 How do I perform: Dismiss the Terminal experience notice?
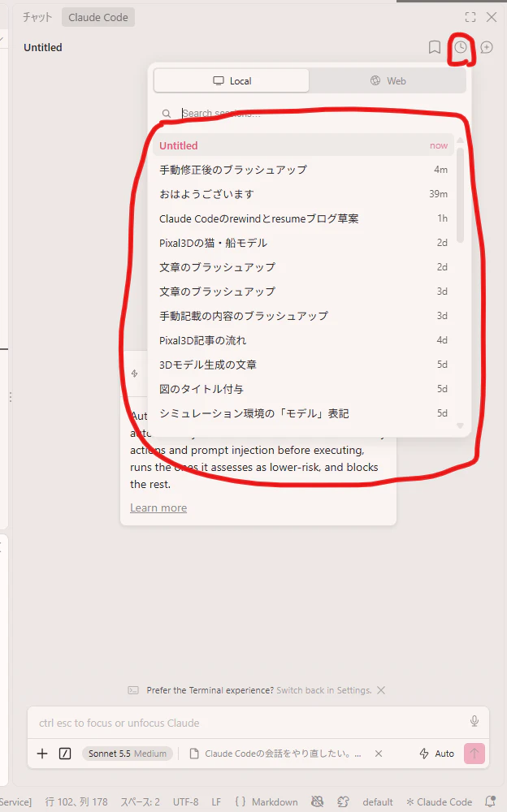(381, 690)
